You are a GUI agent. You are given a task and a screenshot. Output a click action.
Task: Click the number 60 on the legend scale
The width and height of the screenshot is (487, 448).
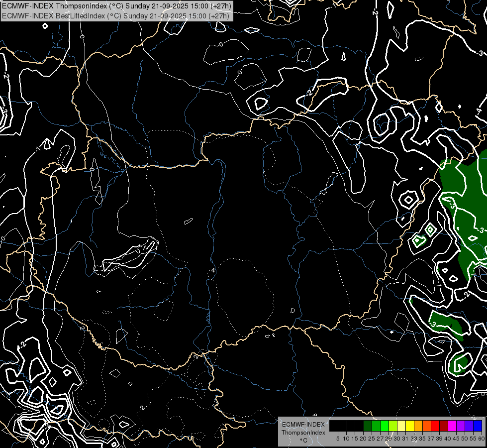tap(481, 439)
